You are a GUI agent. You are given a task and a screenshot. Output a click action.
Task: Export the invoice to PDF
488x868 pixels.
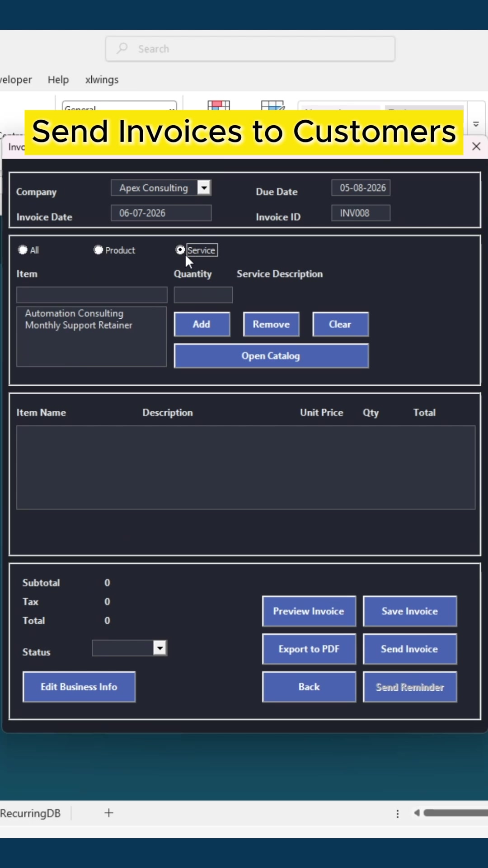309,649
